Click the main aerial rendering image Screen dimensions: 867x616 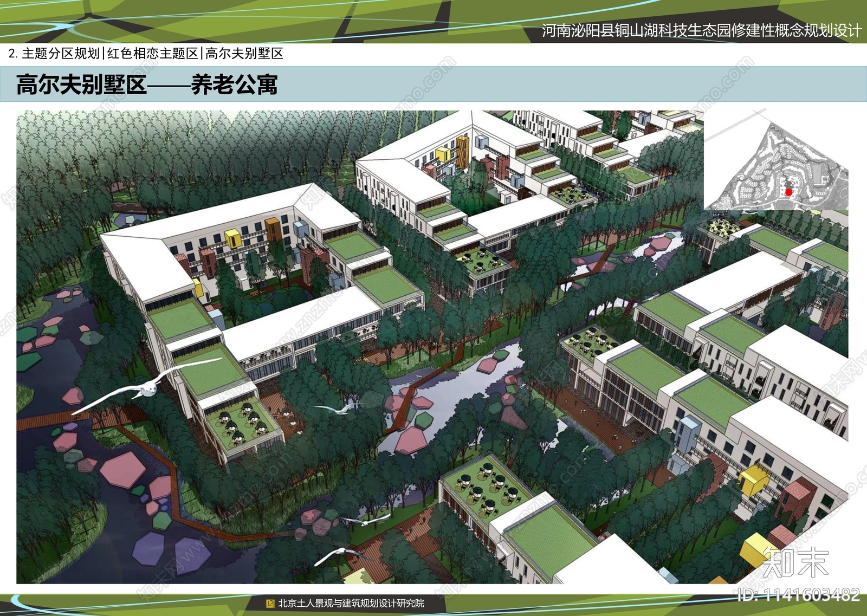coord(432,347)
